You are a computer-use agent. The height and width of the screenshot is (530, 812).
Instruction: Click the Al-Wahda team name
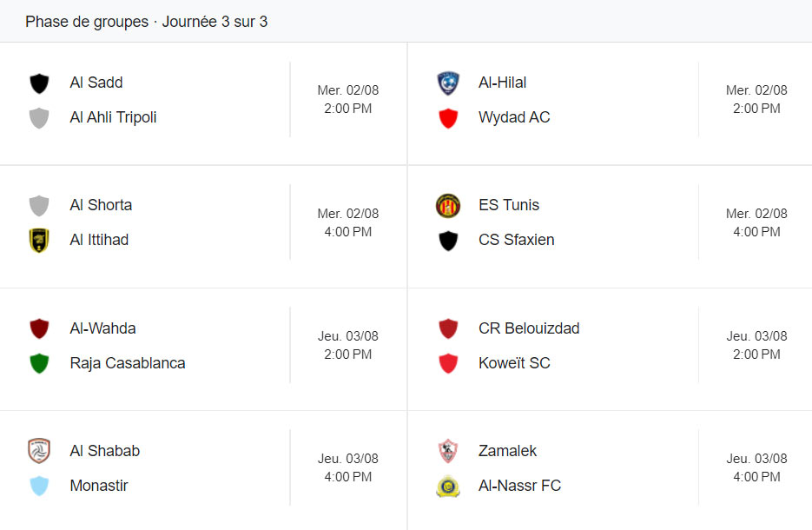(102, 328)
